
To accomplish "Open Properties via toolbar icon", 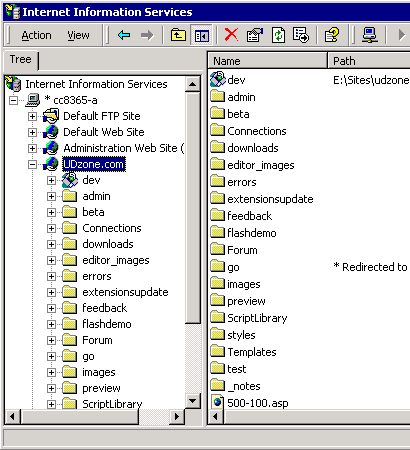I will pos(255,35).
